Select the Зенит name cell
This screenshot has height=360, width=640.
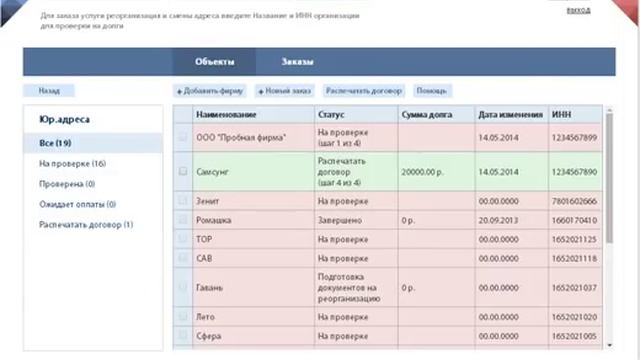tap(253, 201)
